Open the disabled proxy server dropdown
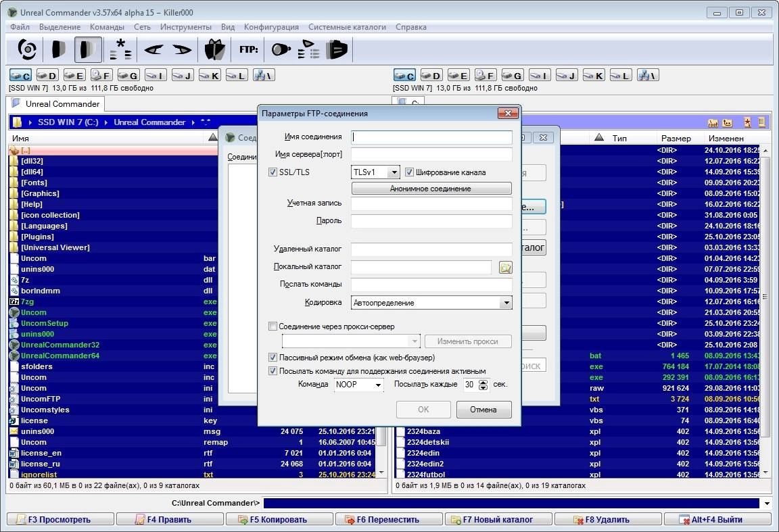This screenshot has height=532, width=779. (415, 341)
